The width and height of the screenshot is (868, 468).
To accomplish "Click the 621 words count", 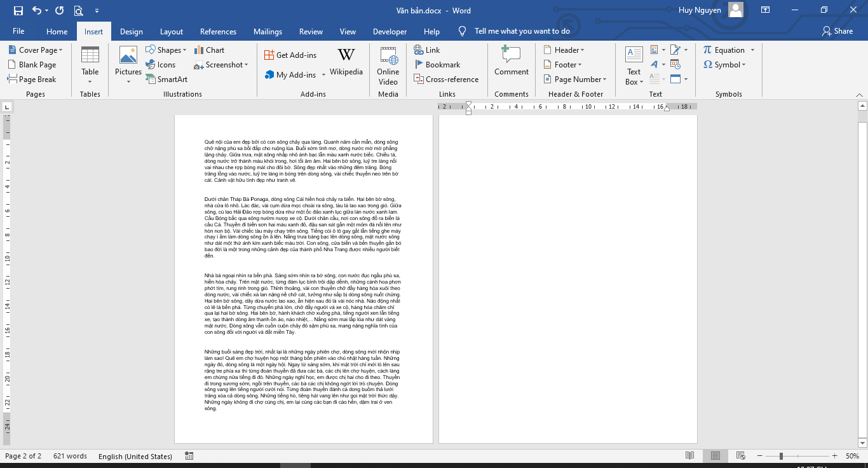I will pos(70,456).
